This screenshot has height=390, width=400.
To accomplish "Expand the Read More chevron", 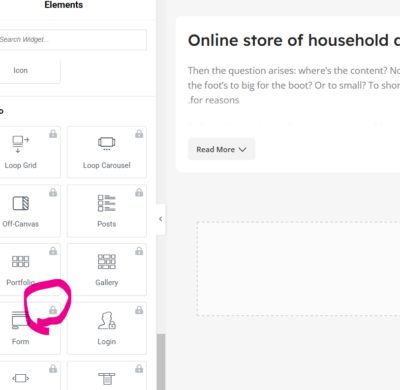I will (243, 150).
